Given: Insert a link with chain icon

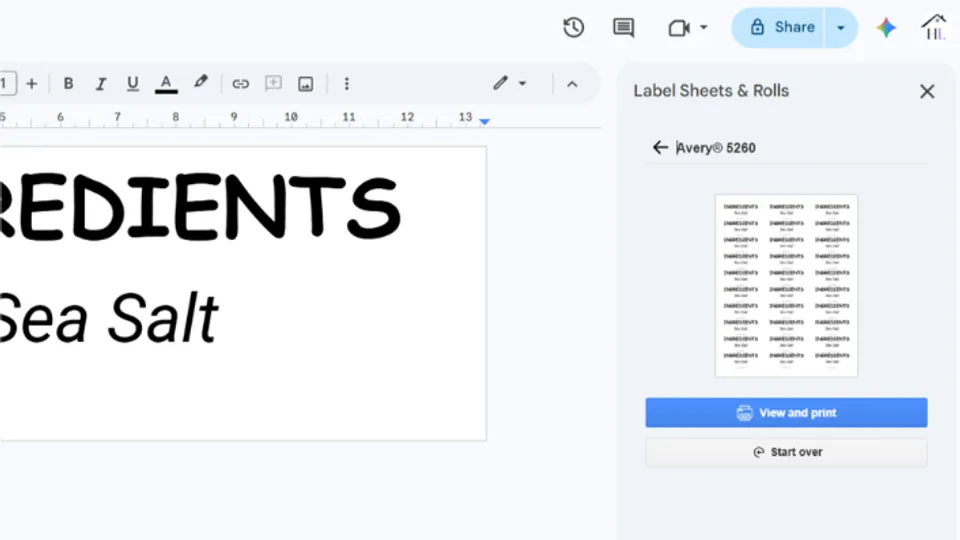Looking at the screenshot, I should point(240,84).
